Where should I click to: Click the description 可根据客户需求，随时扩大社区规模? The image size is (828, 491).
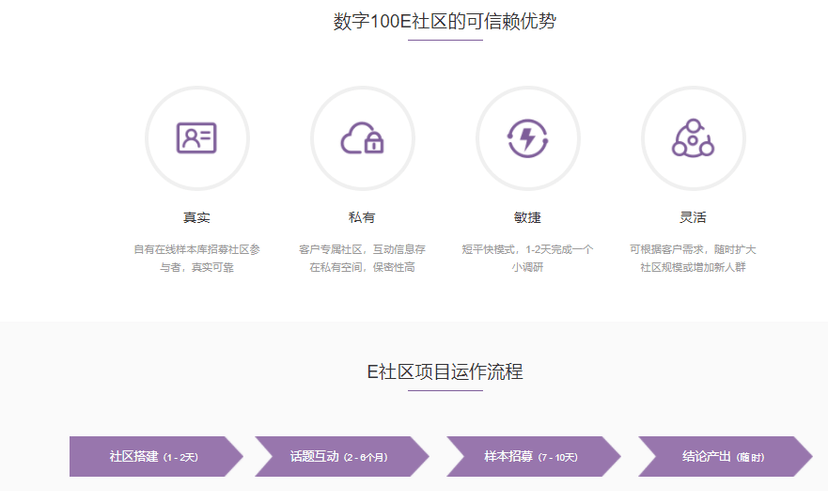tap(693, 258)
